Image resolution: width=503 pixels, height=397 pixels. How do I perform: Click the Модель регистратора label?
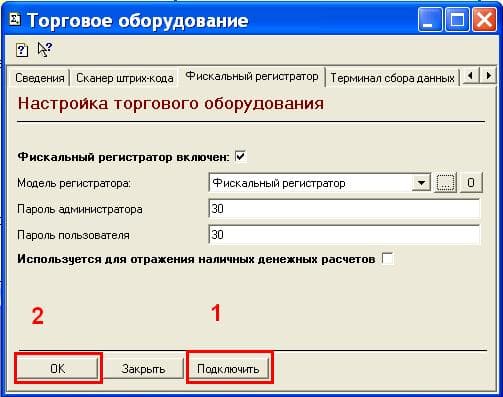pyautogui.click(x=74, y=183)
